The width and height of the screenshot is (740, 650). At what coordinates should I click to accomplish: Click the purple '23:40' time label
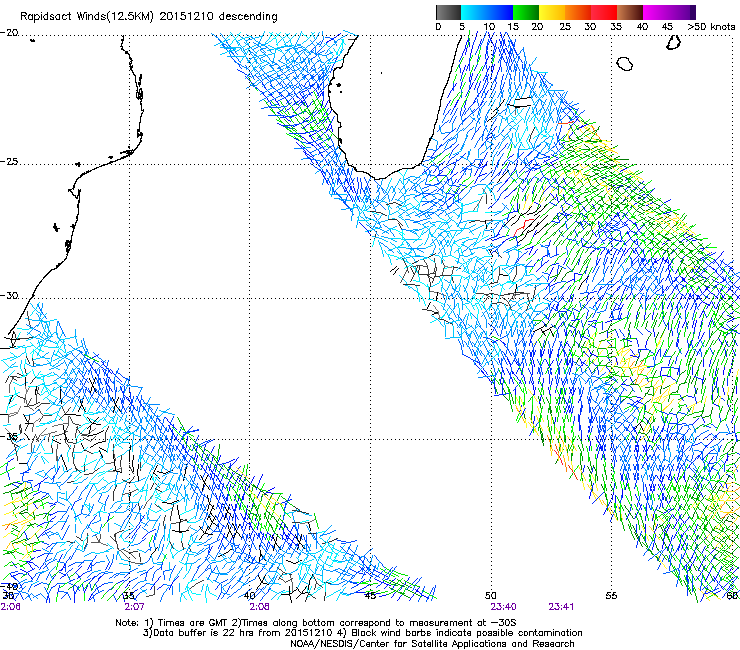pyautogui.click(x=503, y=607)
